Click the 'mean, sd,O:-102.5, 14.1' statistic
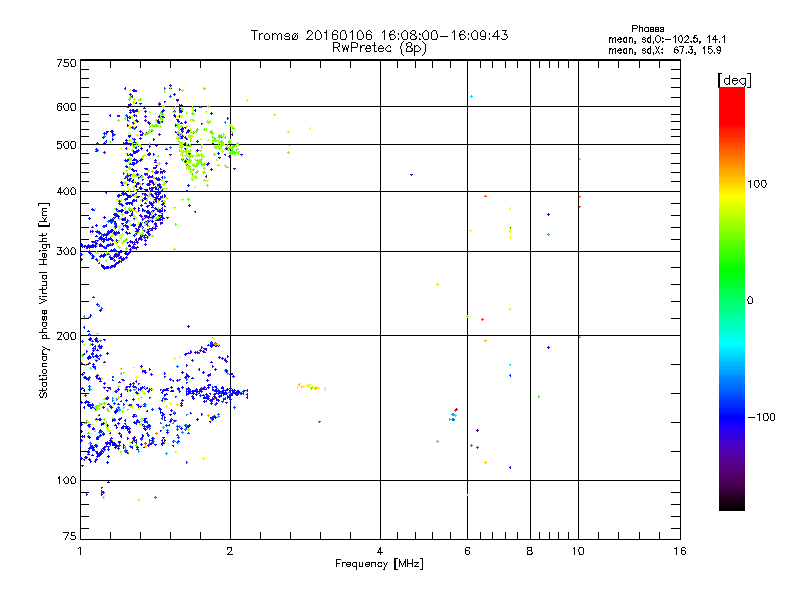This screenshot has height=600, width=800. tap(667, 39)
